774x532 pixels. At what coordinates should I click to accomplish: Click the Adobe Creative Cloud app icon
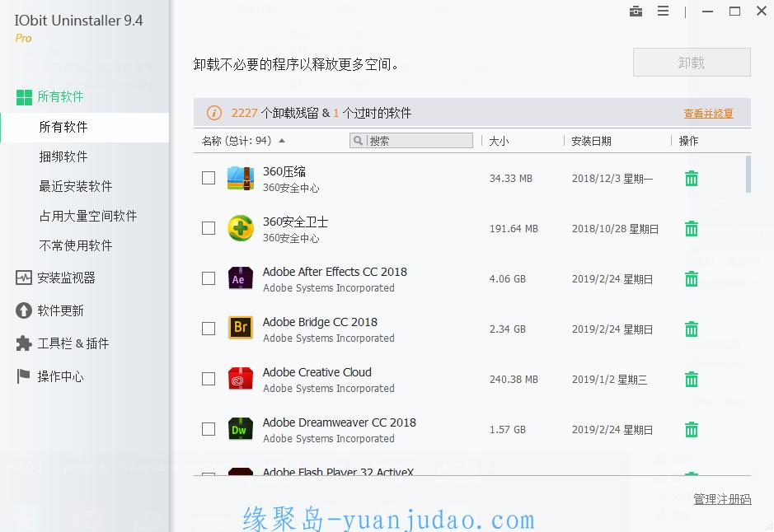point(241,379)
